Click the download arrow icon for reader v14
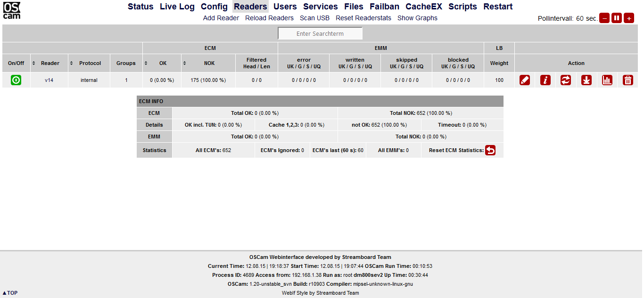Screen dimensions: 644x298 (586, 80)
